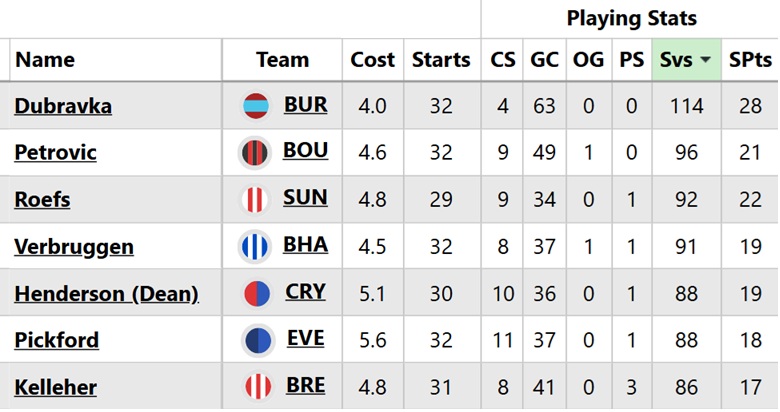Sort by Name column header

point(46,60)
